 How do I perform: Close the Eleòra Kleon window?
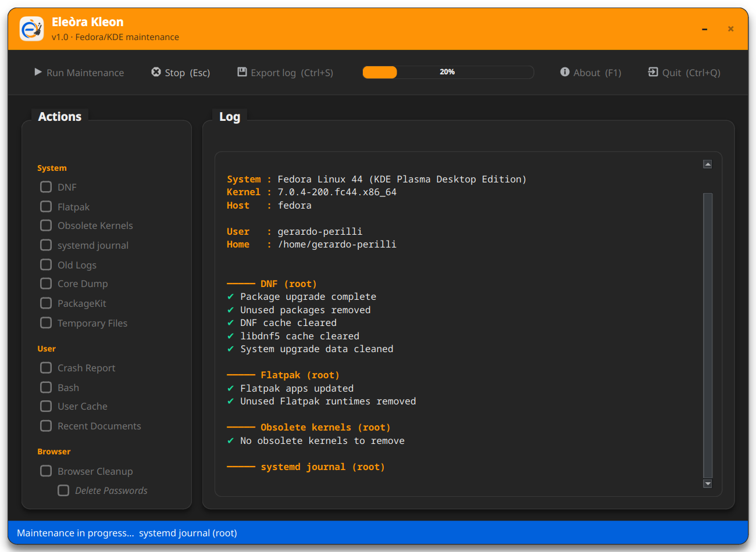[x=730, y=29]
